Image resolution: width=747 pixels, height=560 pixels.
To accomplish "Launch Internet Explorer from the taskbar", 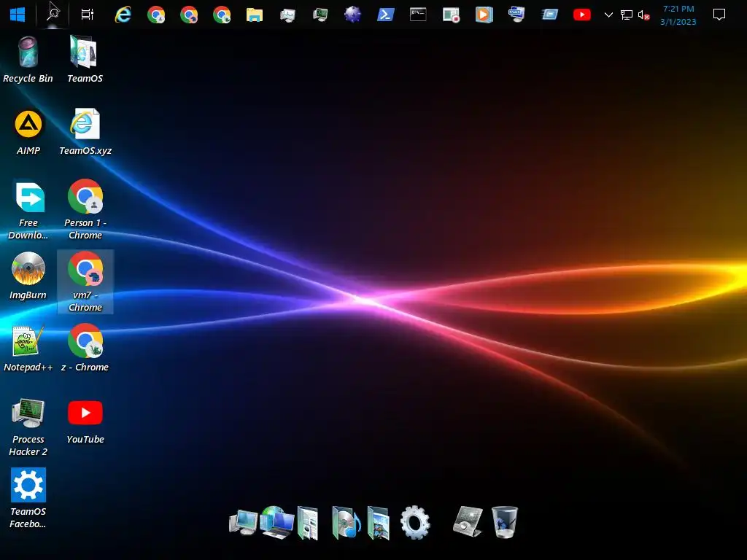I will (123, 15).
